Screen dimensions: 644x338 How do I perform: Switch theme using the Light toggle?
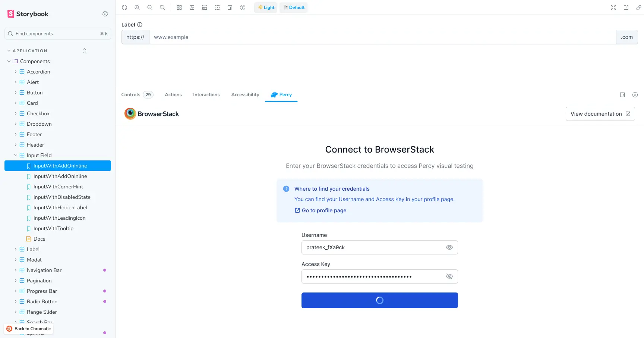pyautogui.click(x=266, y=7)
